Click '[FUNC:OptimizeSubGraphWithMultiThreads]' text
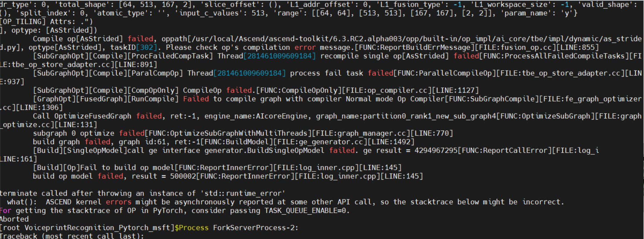 [228, 133]
